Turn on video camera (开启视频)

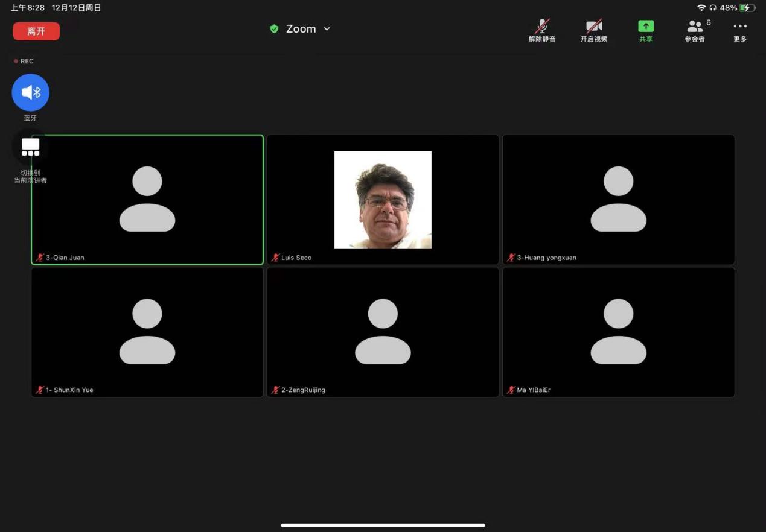593,28
